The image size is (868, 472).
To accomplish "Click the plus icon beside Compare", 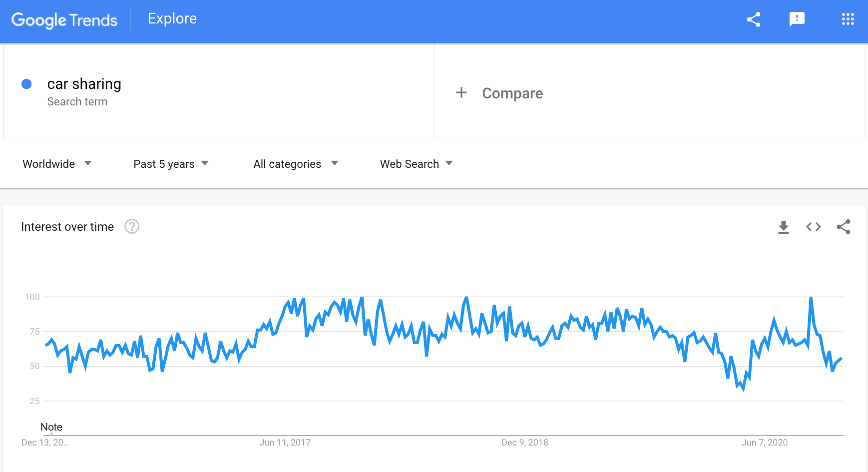I will click(461, 93).
